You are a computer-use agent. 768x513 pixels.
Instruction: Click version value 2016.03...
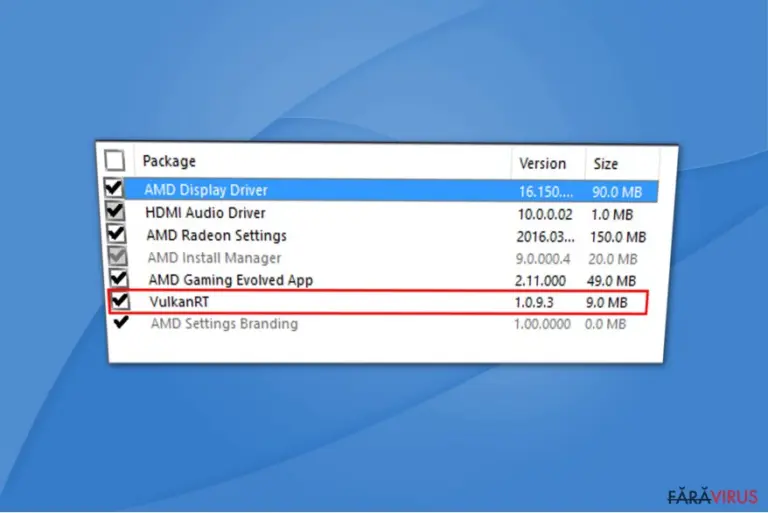coord(545,237)
